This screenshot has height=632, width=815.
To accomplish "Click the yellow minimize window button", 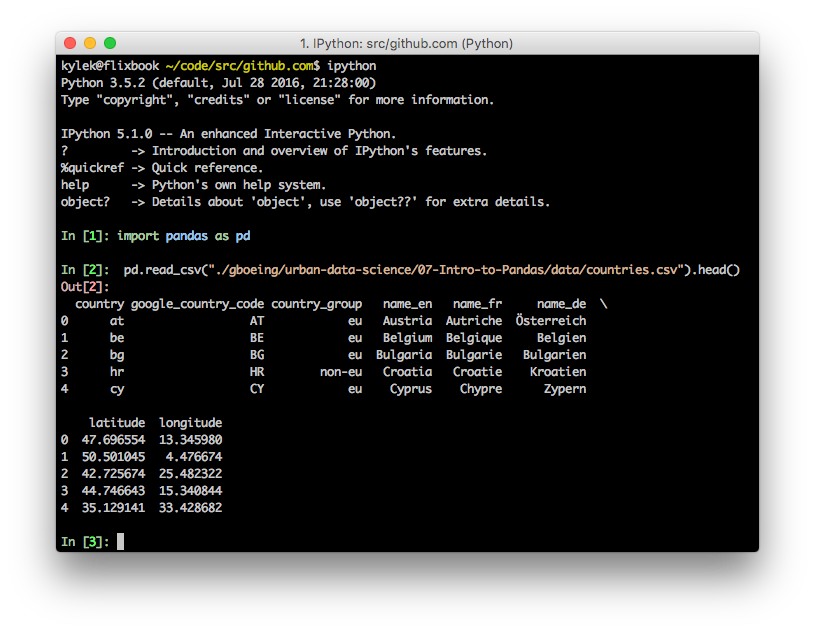I will click(x=90, y=43).
